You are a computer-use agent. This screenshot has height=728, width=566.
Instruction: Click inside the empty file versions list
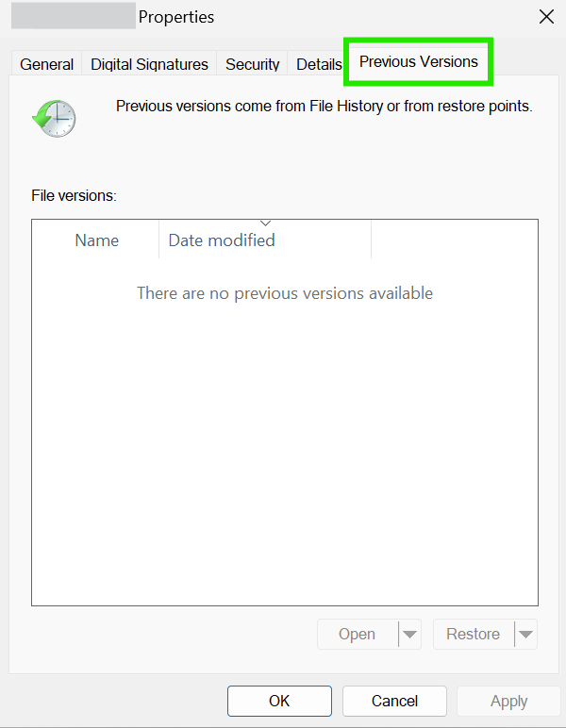(x=285, y=432)
